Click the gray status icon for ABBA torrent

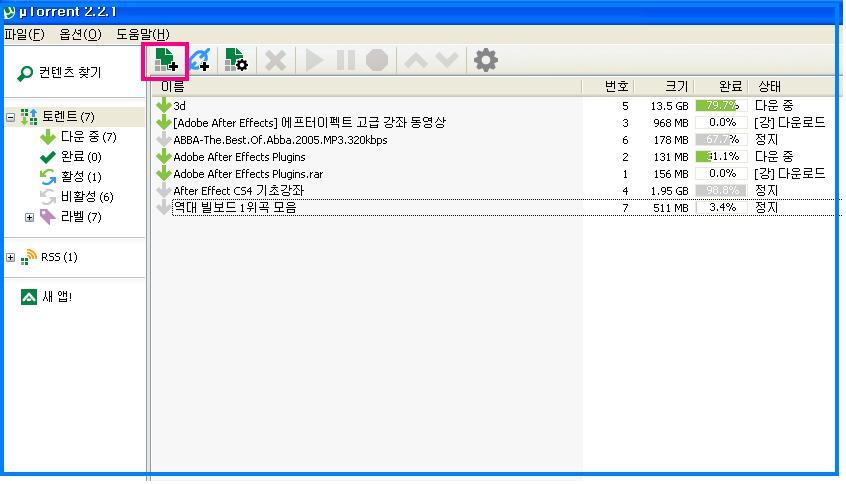163,139
